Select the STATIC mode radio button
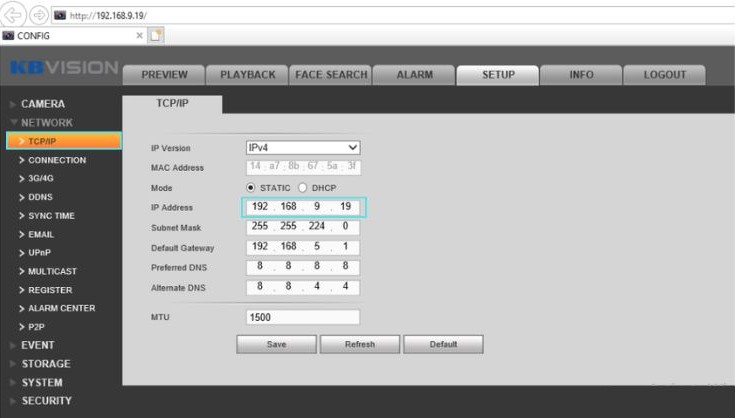This screenshot has height=418, width=735. point(251,187)
